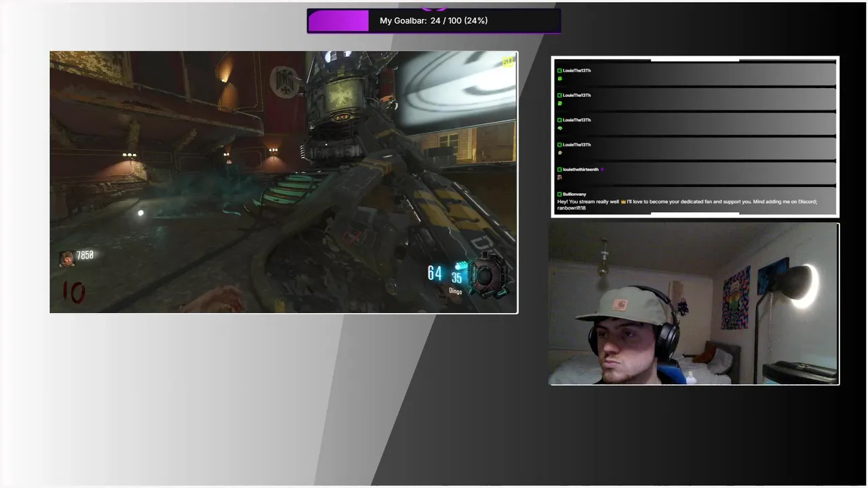
Task: Click the crown emoji in Bullionvany's message
Action: click(x=623, y=201)
